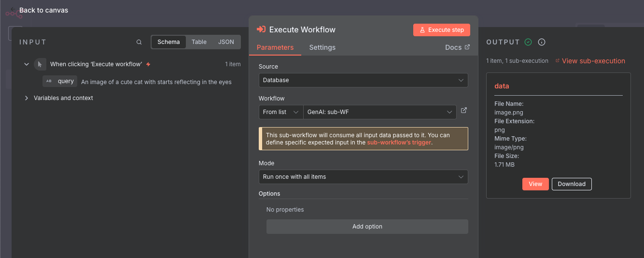The height and width of the screenshot is (258, 644).
Task: Switch input view to Schema
Action: point(168,42)
